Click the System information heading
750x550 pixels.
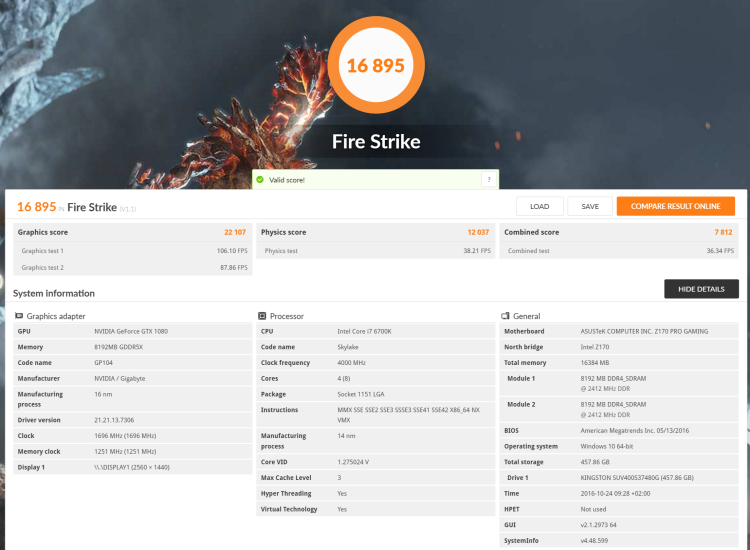click(x=54, y=293)
